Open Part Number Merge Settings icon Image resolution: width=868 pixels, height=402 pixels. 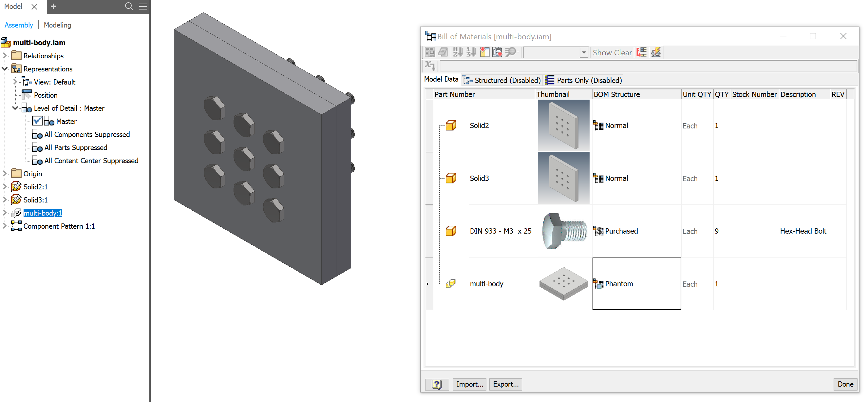click(641, 52)
